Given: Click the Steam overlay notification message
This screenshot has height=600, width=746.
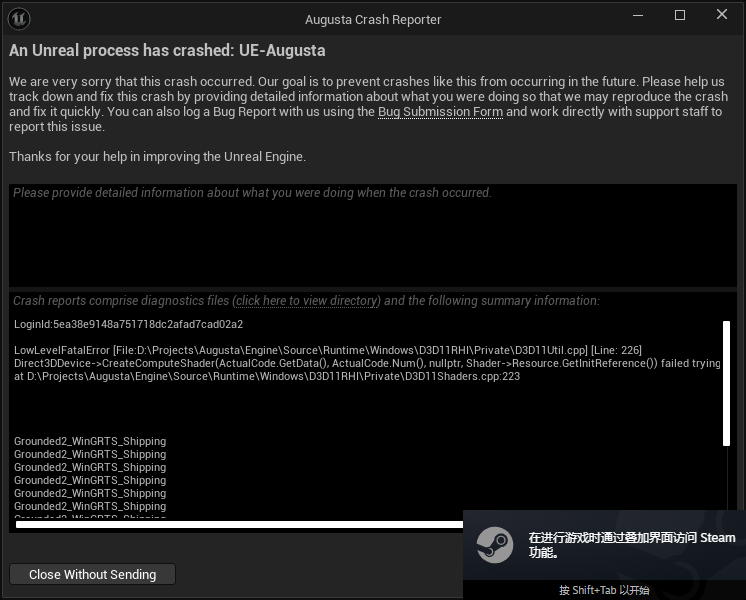Looking at the screenshot, I should pos(631,545).
